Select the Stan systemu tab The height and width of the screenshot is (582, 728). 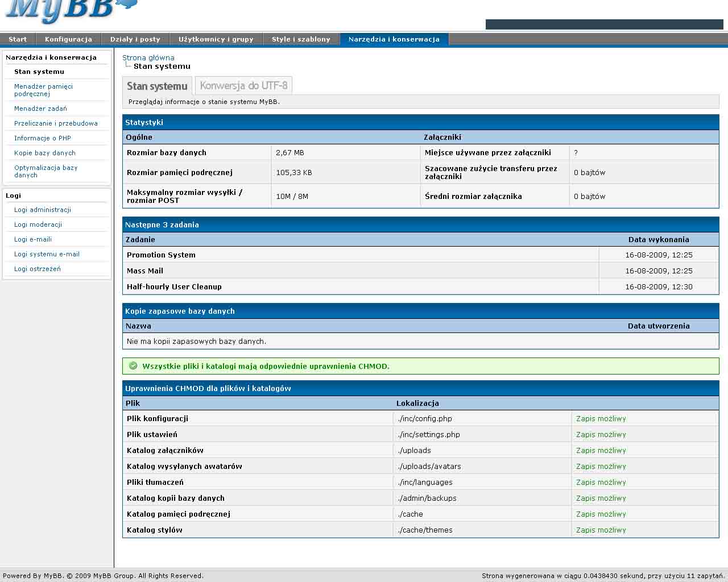(x=157, y=86)
